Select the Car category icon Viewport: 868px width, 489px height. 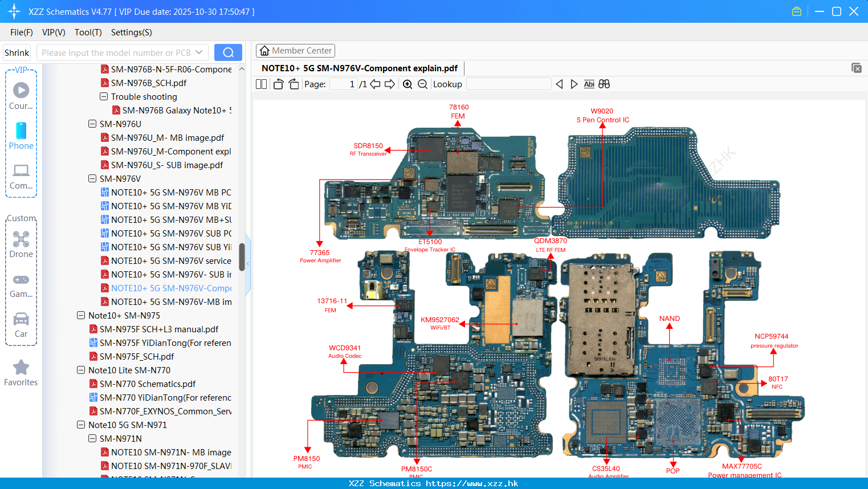click(x=21, y=325)
